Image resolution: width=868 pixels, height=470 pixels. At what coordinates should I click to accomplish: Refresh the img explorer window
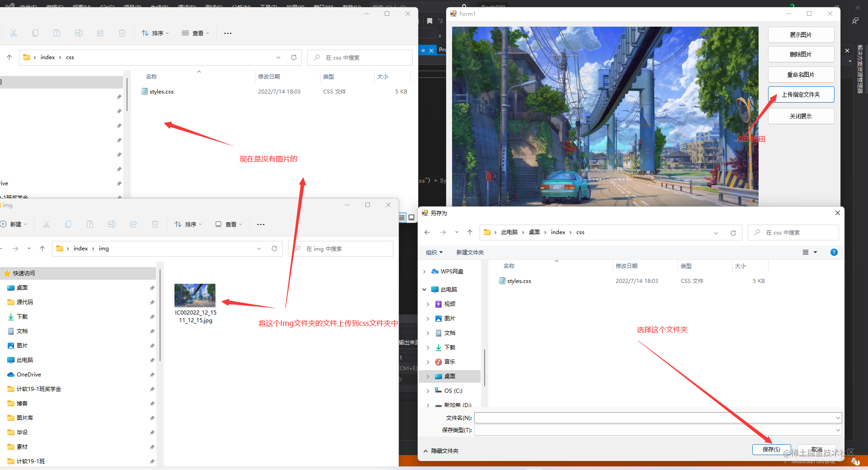[274, 249]
